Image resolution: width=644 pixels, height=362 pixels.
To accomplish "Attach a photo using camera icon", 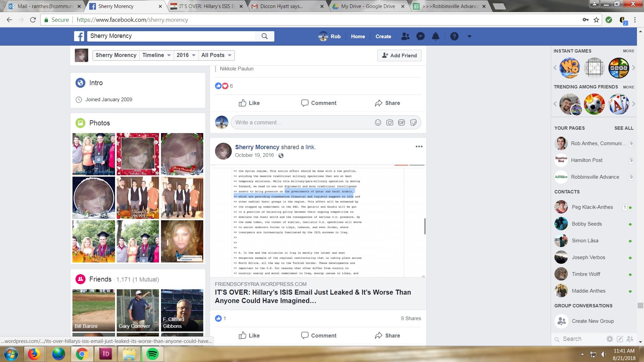I will click(389, 123).
